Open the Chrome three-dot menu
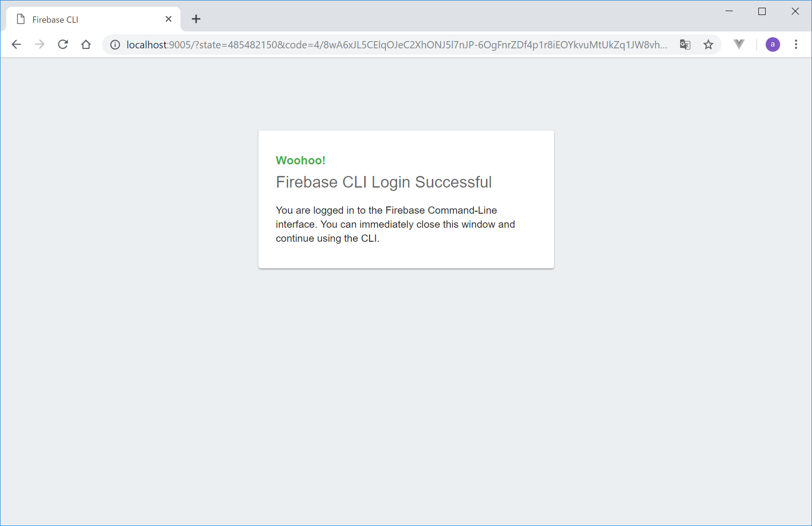812x526 pixels. [x=796, y=44]
